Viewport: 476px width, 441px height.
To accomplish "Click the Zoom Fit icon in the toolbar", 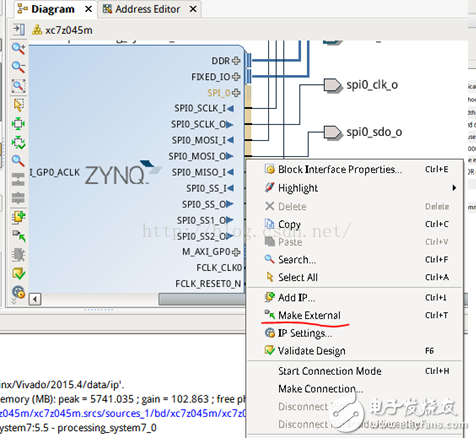I will click(18, 86).
